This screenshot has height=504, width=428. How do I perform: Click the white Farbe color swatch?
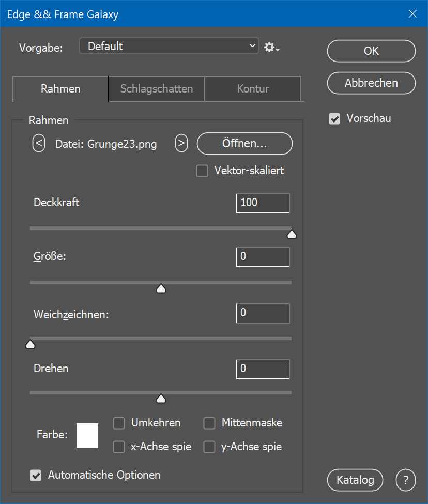tap(87, 435)
